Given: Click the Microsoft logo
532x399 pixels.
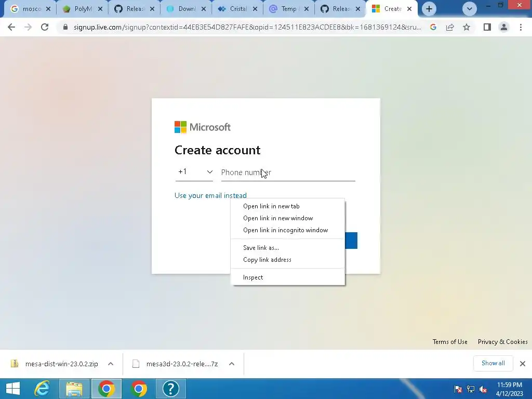Looking at the screenshot, I should [x=203, y=127].
